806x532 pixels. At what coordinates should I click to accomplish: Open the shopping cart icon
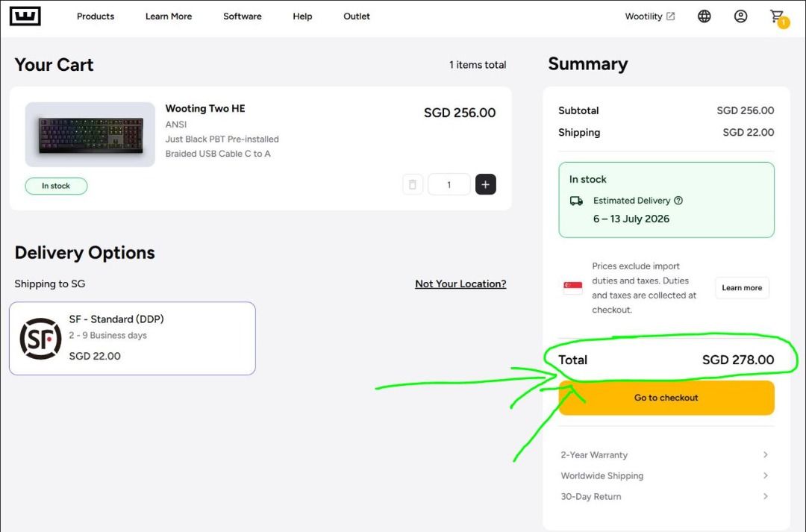(x=778, y=18)
